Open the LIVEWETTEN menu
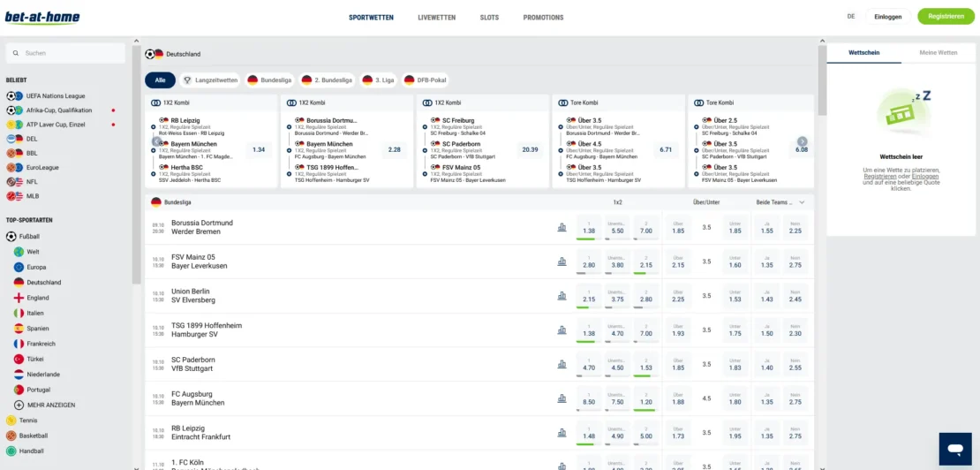Viewport: 980px width, 470px height. pyautogui.click(x=437, y=18)
